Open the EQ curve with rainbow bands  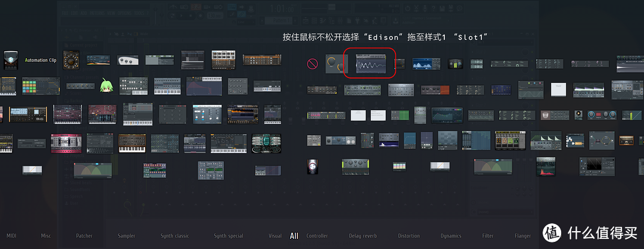point(447,116)
